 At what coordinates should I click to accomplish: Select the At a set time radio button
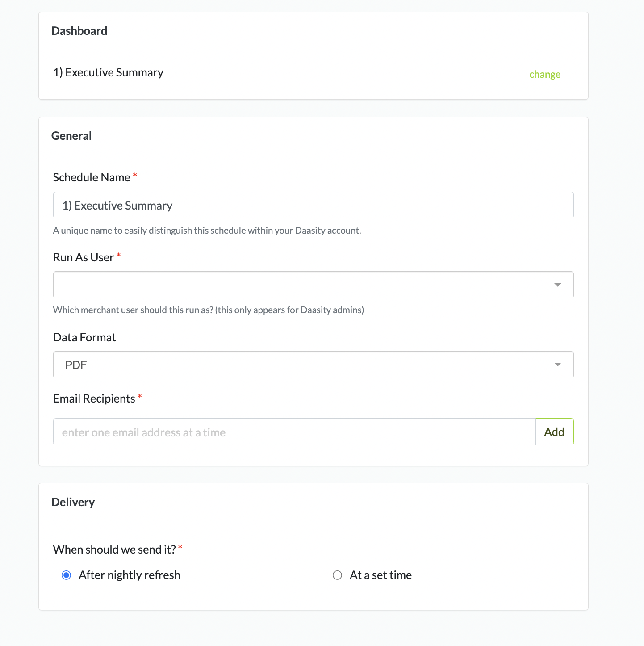coord(337,575)
